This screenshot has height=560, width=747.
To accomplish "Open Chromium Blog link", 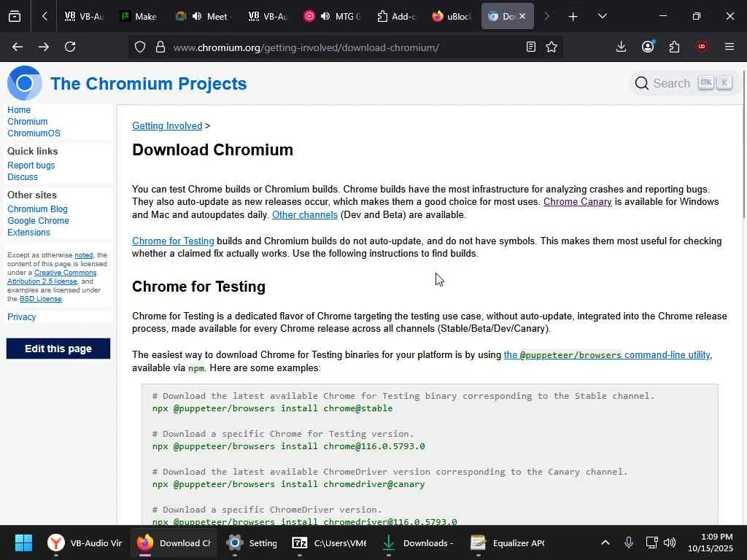I will pos(37,209).
